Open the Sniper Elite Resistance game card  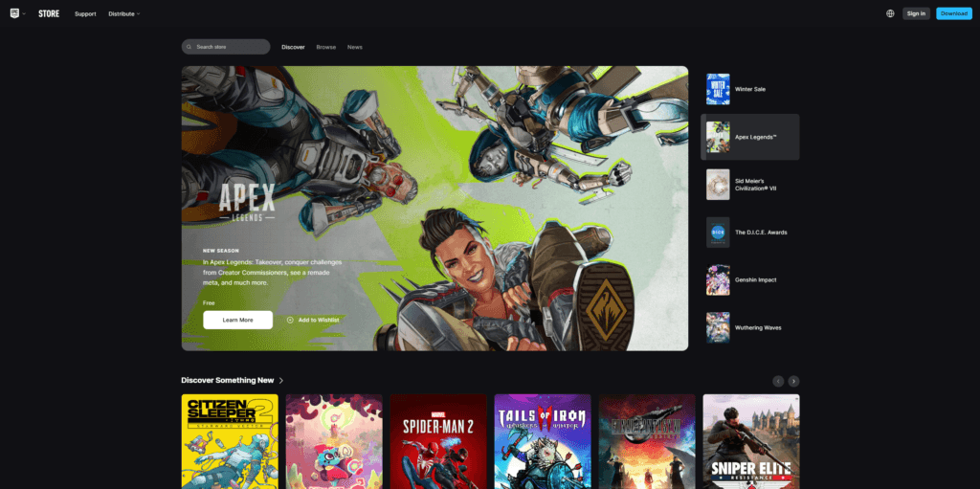coord(751,441)
